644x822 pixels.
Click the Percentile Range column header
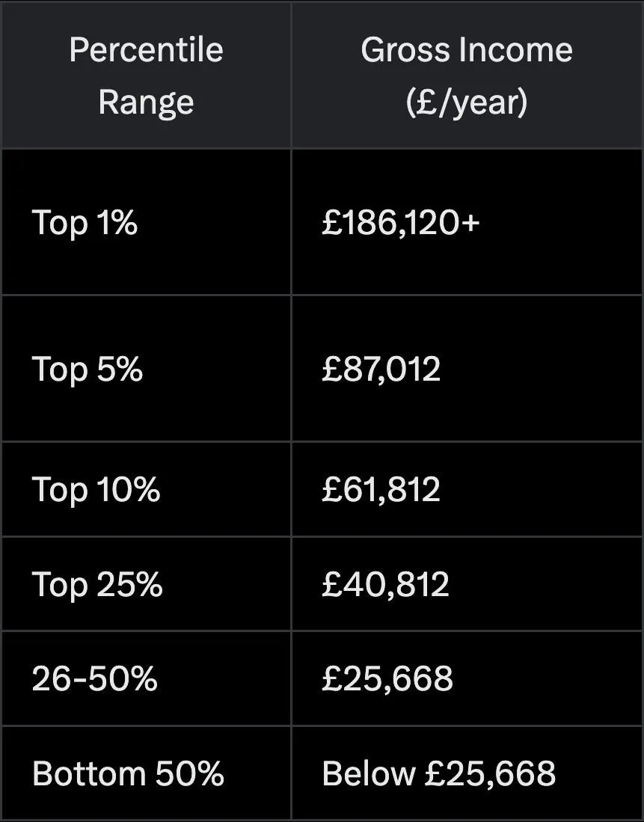147,76
